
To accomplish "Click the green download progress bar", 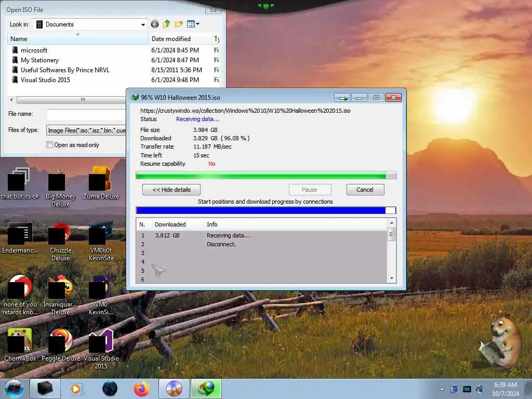I will pyautogui.click(x=266, y=176).
